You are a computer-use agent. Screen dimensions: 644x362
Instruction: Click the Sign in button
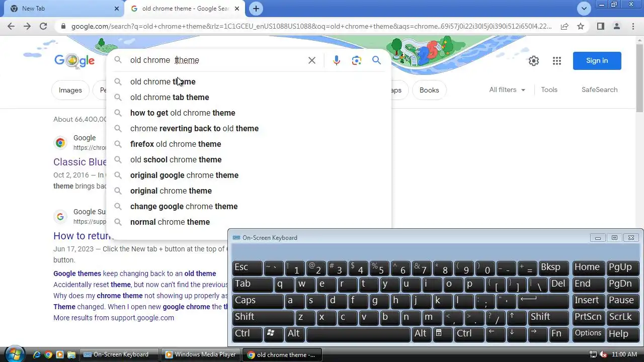click(597, 61)
